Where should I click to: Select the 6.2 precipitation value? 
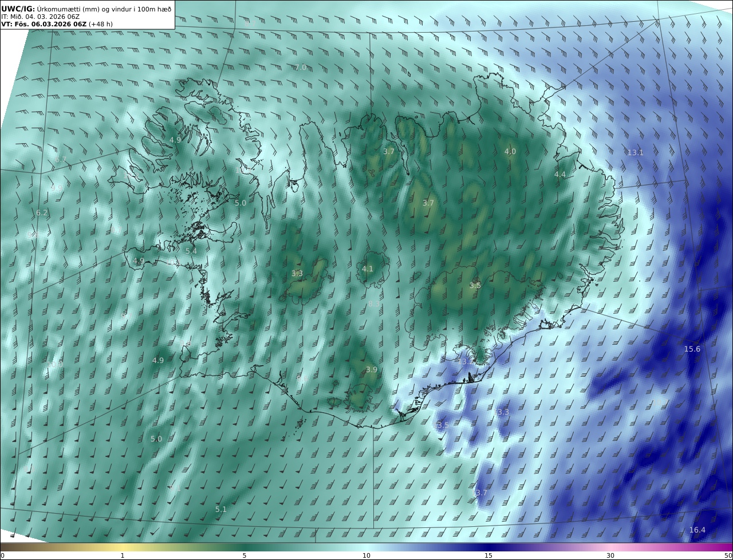click(42, 213)
